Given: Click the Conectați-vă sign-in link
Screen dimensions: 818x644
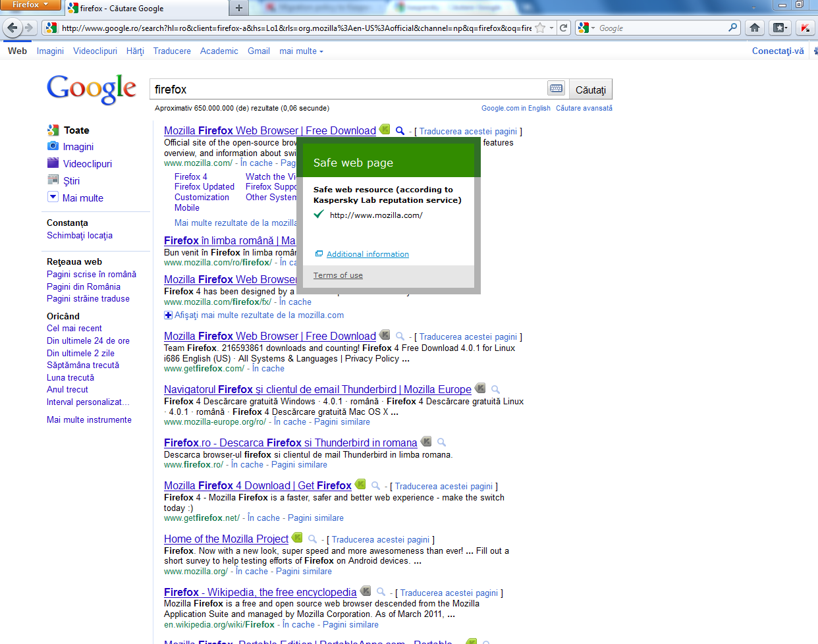Looking at the screenshot, I should click(778, 51).
